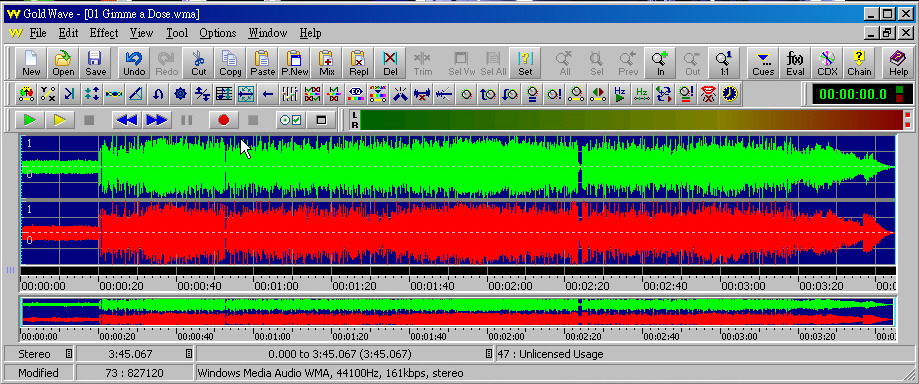Fast forward with double-right arrows
Screen dimensions: 919x384
156,120
